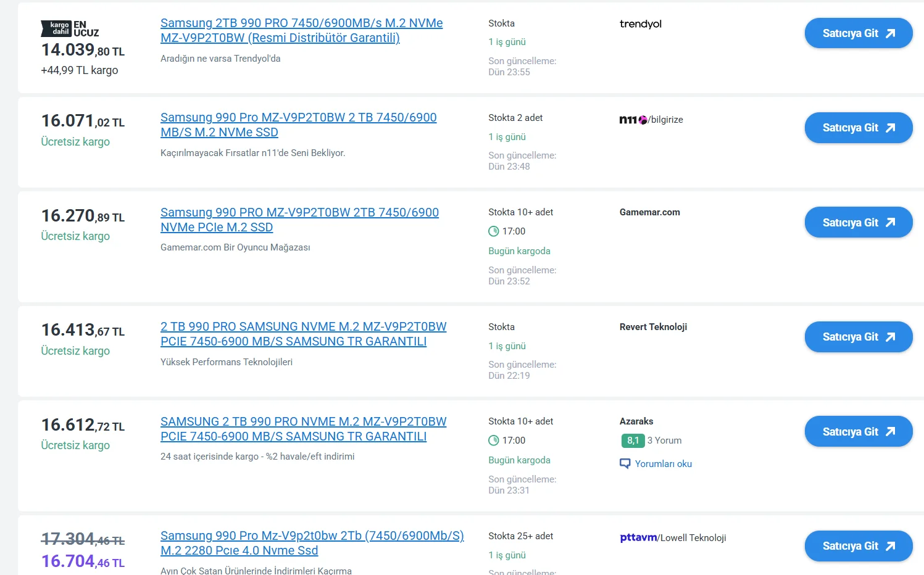Click the clock icon in Gamemar.com row

494,231
